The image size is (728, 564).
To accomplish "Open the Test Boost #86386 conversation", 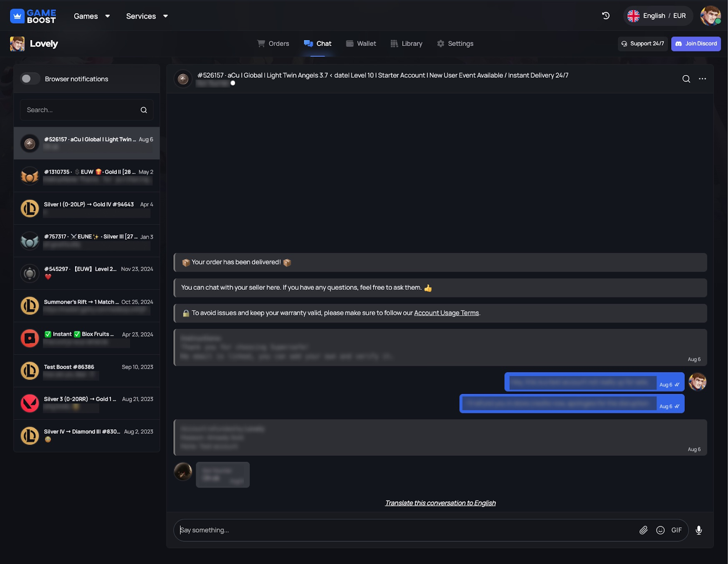I will pos(86,371).
